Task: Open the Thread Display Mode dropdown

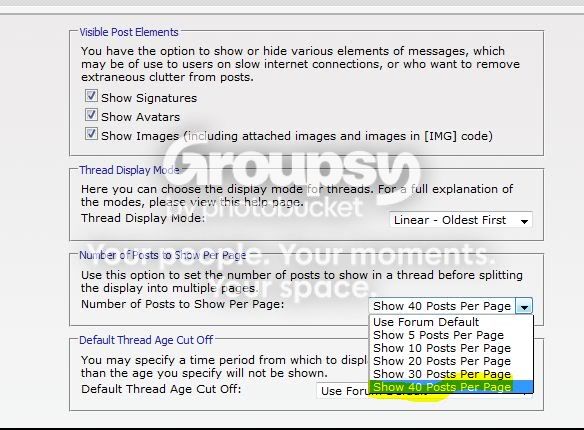Action: [x=461, y=220]
